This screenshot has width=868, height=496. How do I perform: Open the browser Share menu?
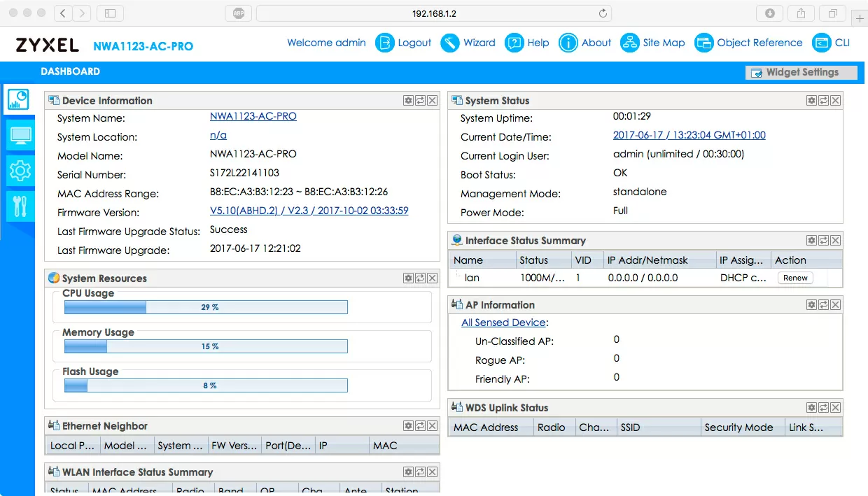801,13
